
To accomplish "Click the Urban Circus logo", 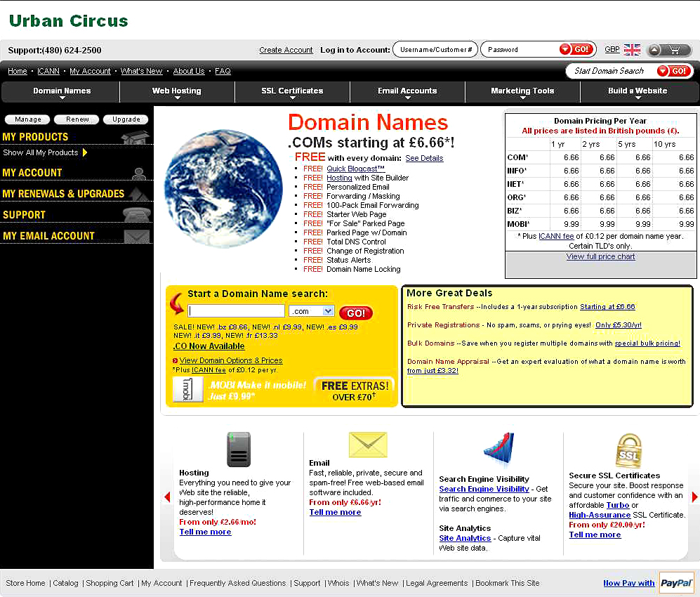I will coord(68,21).
